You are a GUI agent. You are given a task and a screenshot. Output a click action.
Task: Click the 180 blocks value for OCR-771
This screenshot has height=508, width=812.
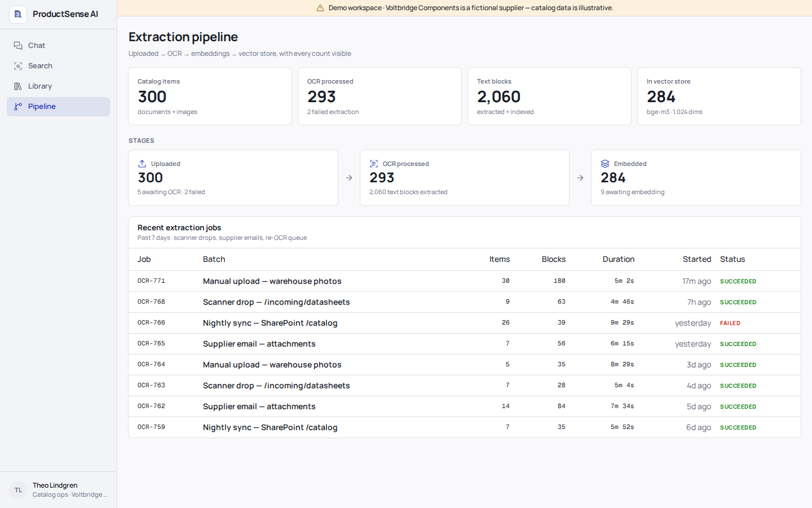pos(559,281)
